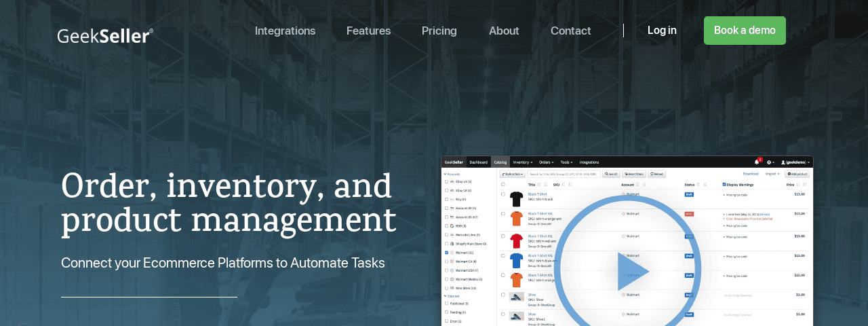This screenshot has height=326, width=868.
Task: Click the Log in link
Action: 662,31
